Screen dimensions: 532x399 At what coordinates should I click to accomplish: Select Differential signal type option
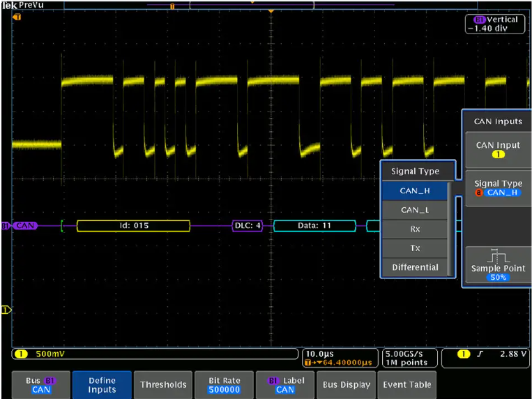point(415,267)
